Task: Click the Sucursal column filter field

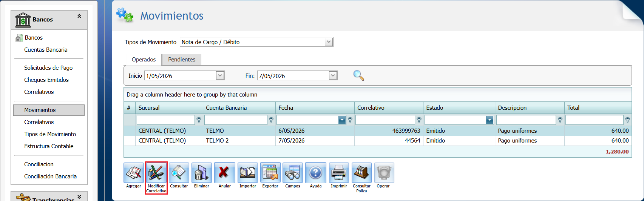Action: click(x=165, y=120)
